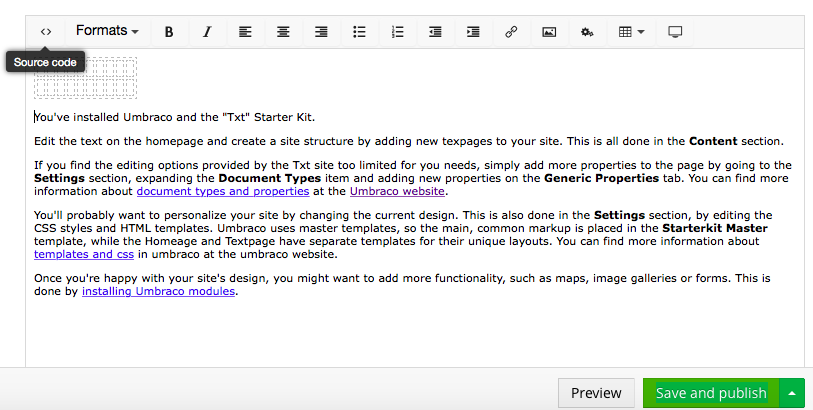Decrease the indent
This screenshot has height=410, width=813.
click(436, 32)
